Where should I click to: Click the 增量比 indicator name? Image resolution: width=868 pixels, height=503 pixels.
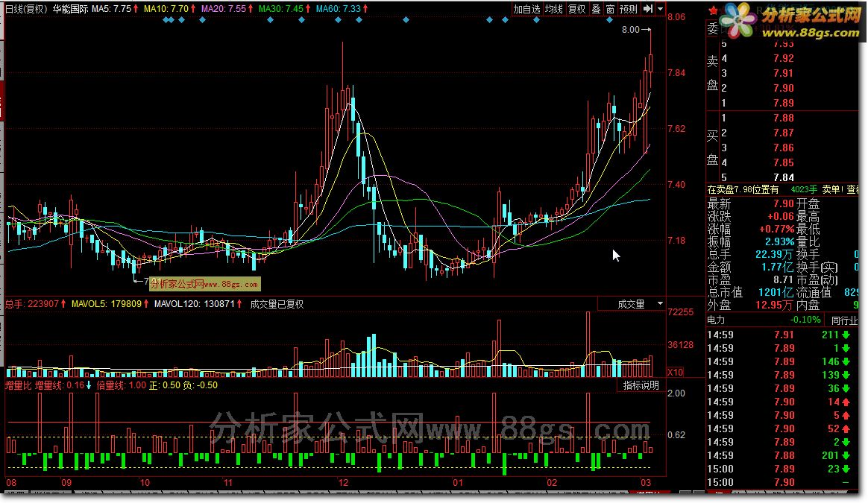(x=18, y=385)
